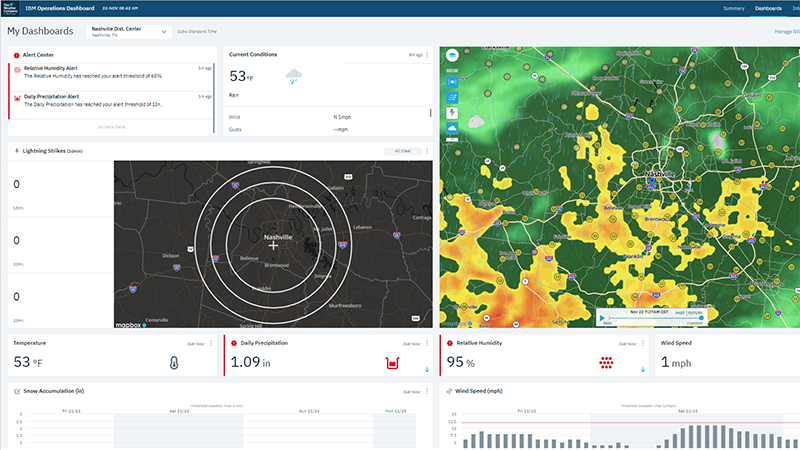Screen dimensions: 800x450
Task: Open Current Conditions options menu
Action: 427,55
